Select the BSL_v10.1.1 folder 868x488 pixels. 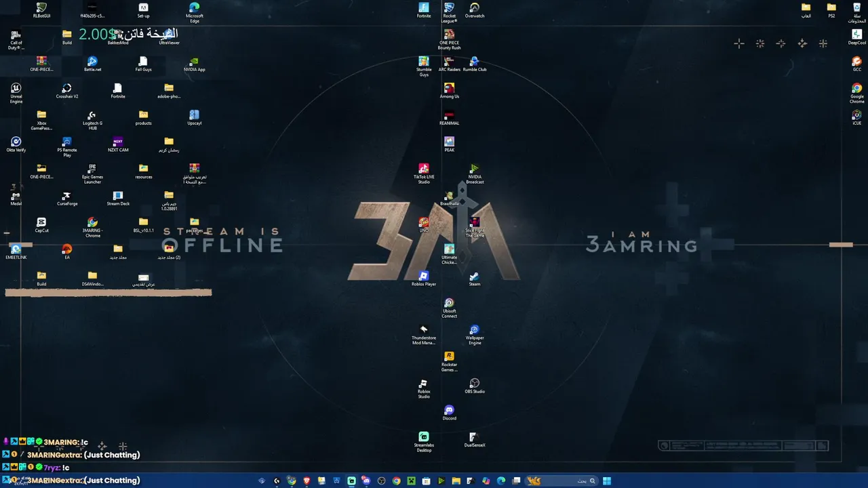(x=143, y=225)
